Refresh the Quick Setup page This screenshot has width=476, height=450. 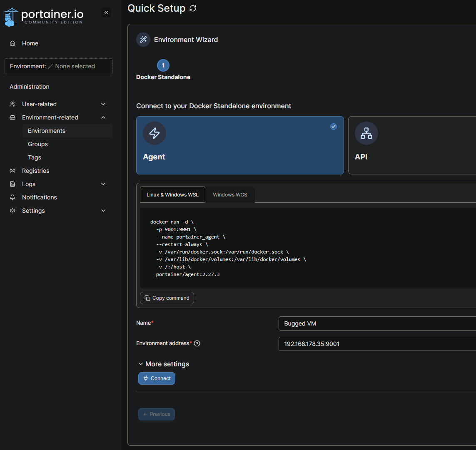click(193, 8)
